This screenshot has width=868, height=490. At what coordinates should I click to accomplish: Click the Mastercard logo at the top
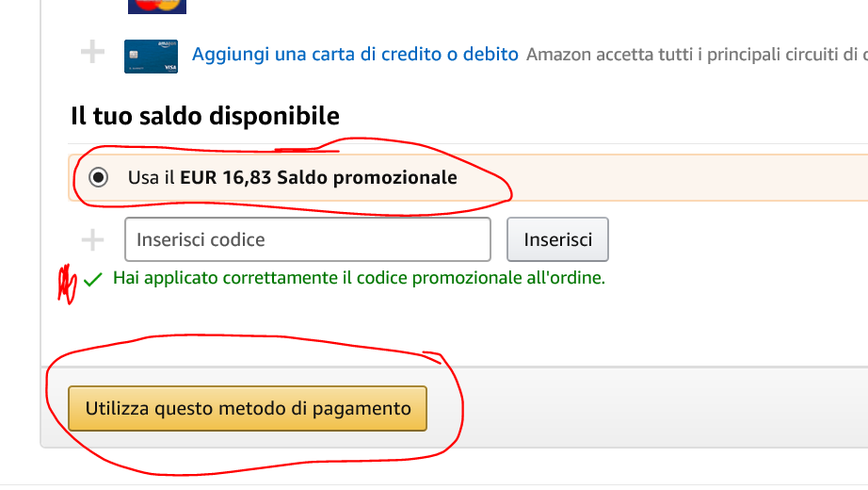[x=156, y=6]
